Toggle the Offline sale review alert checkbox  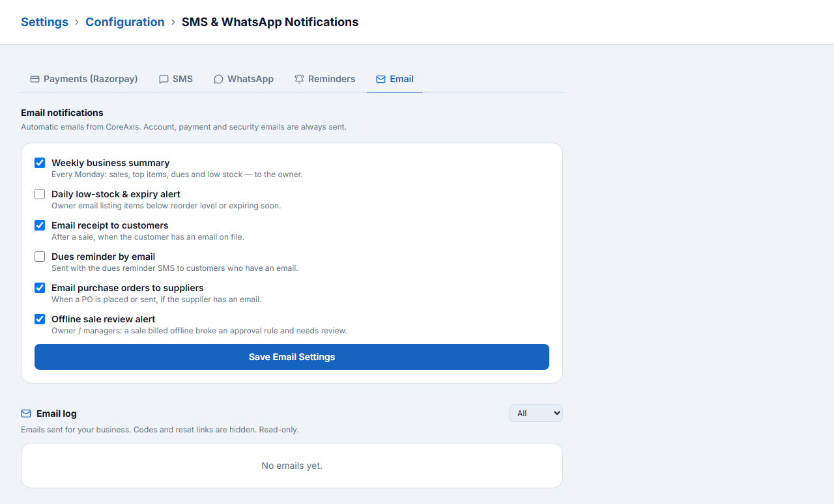point(40,319)
